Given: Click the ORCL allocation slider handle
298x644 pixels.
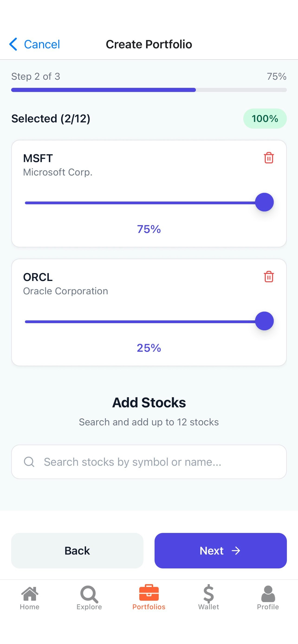Looking at the screenshot, I should coord(264,321).
